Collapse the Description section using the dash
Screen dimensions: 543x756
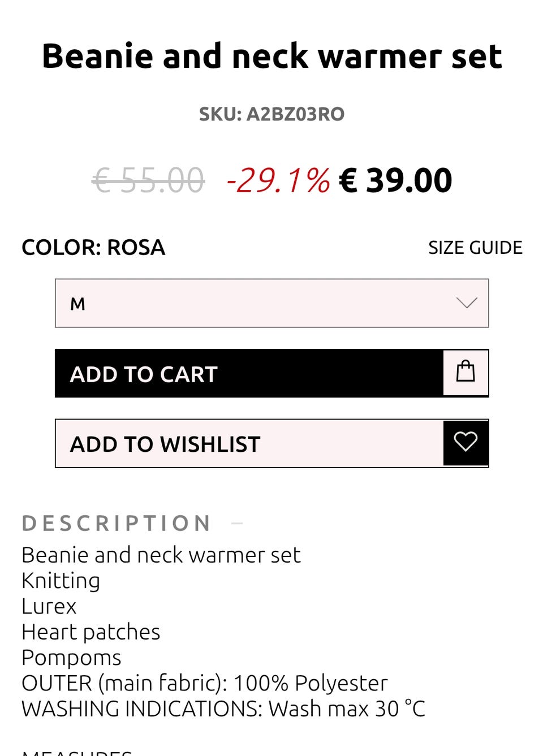click(238, 524)
